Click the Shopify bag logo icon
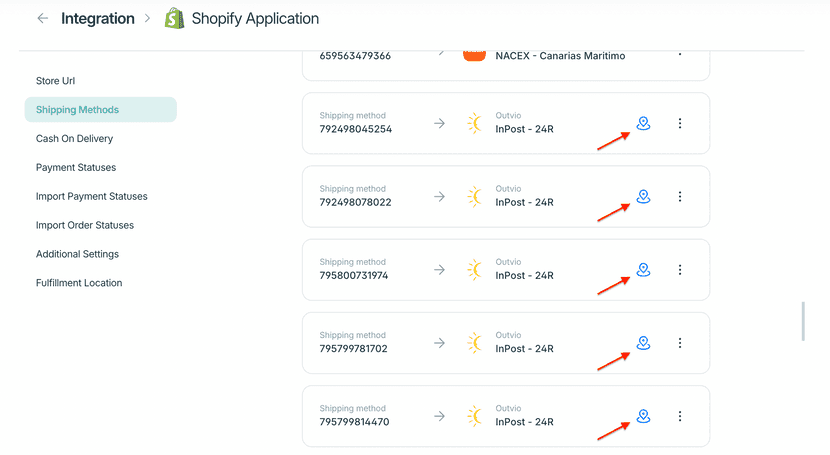Viewport: 830px width, 455px height. [x=175, y=18]
